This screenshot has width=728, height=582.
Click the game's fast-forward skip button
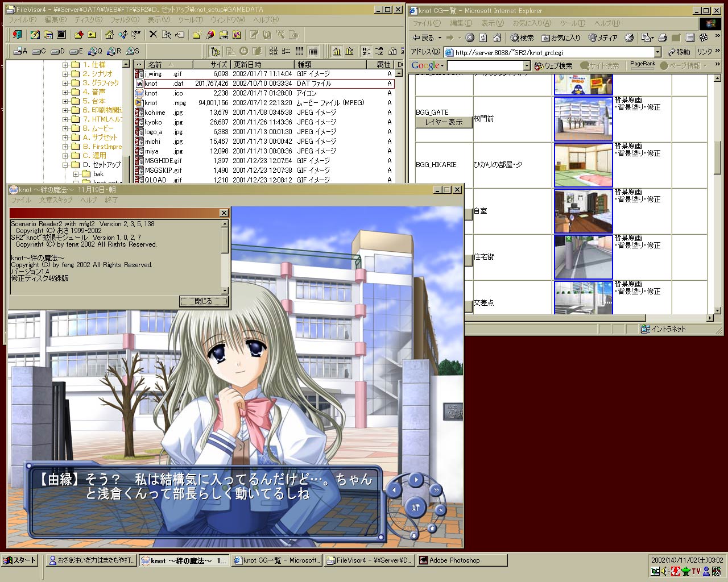point(436,490)
